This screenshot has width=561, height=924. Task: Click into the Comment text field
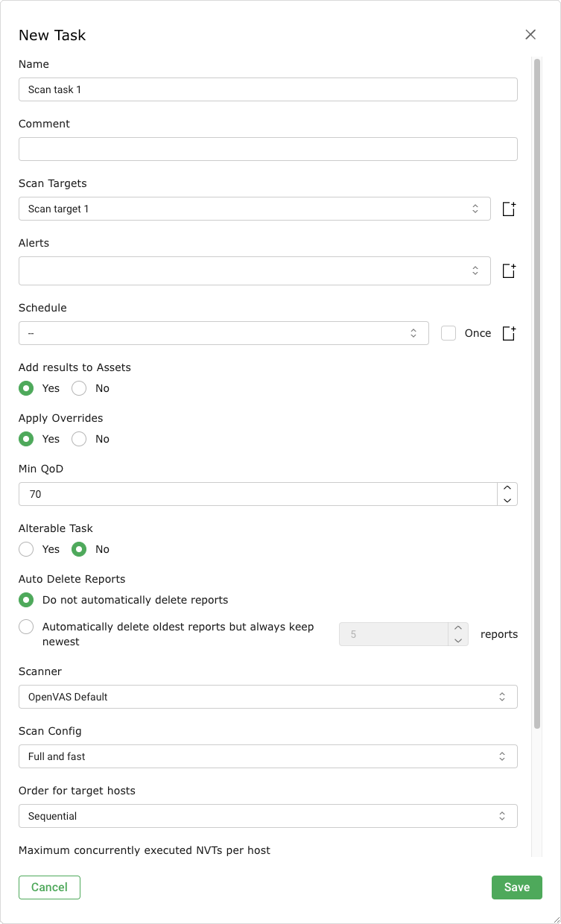[267, 149]
